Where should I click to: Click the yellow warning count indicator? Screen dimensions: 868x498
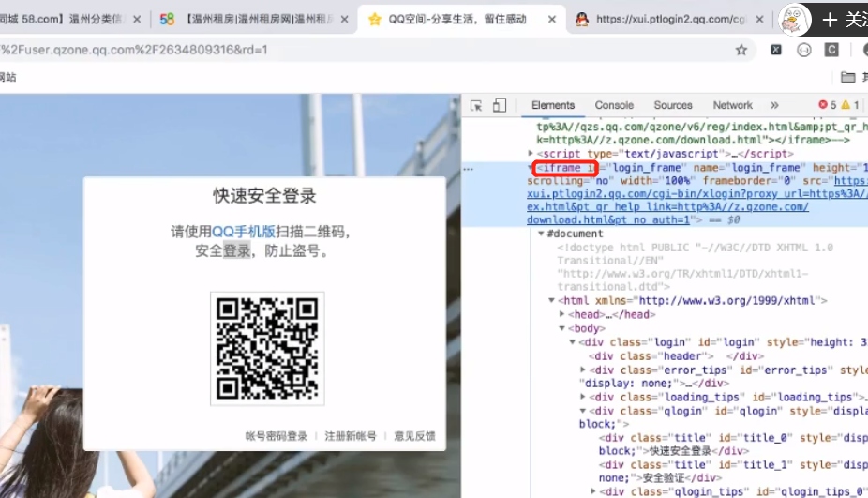(850, 105)
